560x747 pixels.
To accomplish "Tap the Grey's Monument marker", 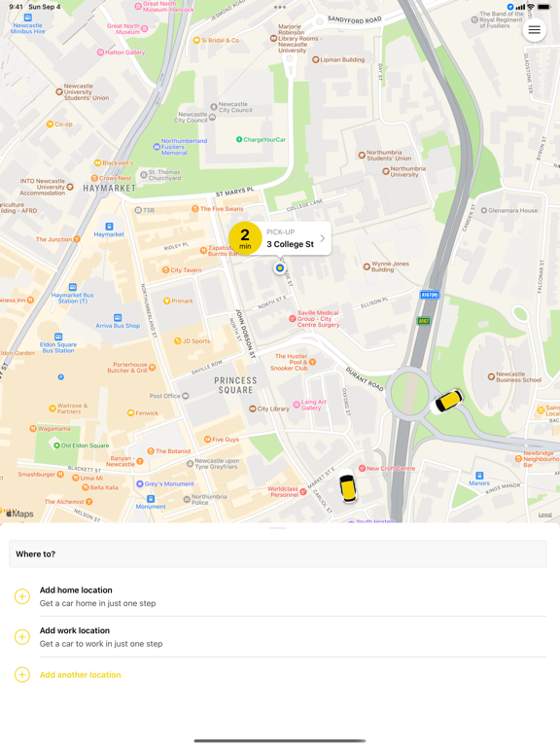I will click(140, 483).
